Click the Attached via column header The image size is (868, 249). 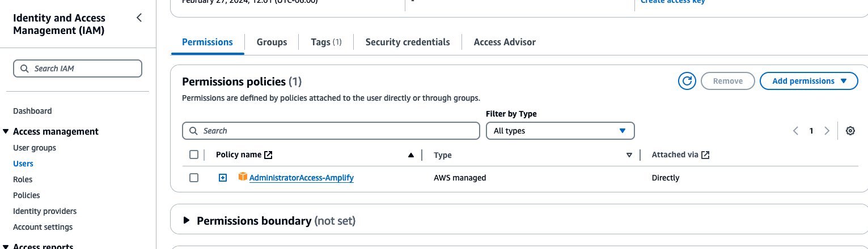[x=675, y=154]
